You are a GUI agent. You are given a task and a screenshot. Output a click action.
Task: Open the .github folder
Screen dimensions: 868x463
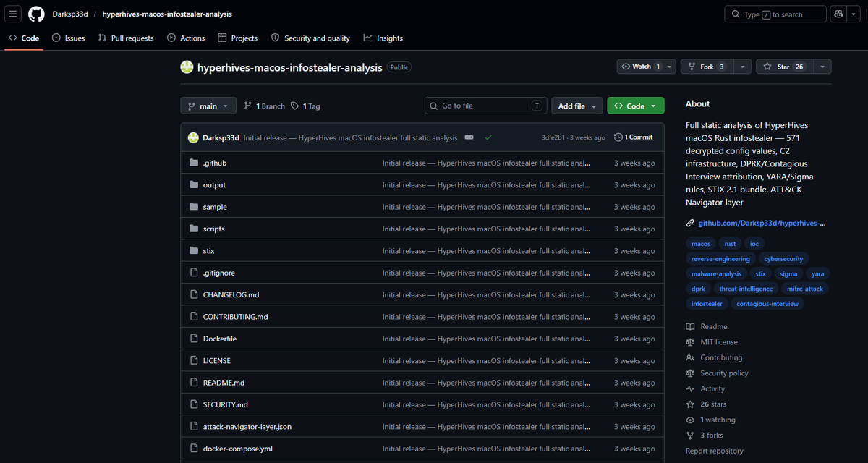tap(215, 163)
